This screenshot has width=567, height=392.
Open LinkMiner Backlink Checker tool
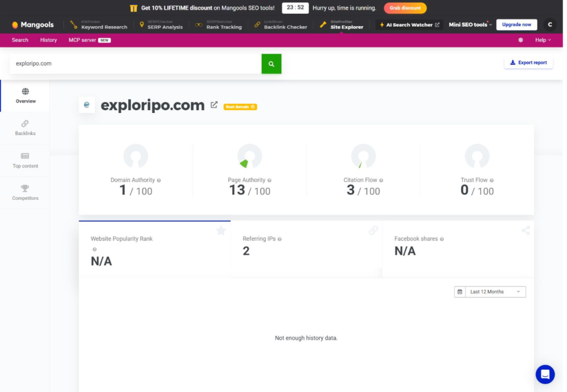pyautogui.click(x=281, y=24)
